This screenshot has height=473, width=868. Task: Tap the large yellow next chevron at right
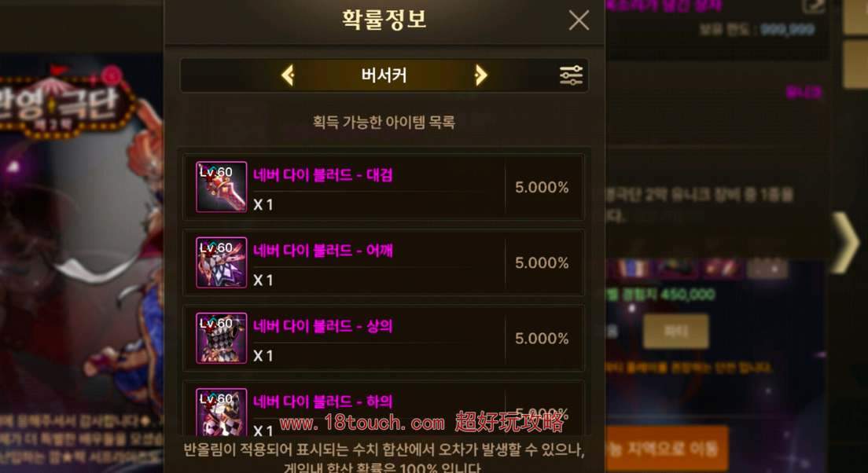[x=846, y=242]
